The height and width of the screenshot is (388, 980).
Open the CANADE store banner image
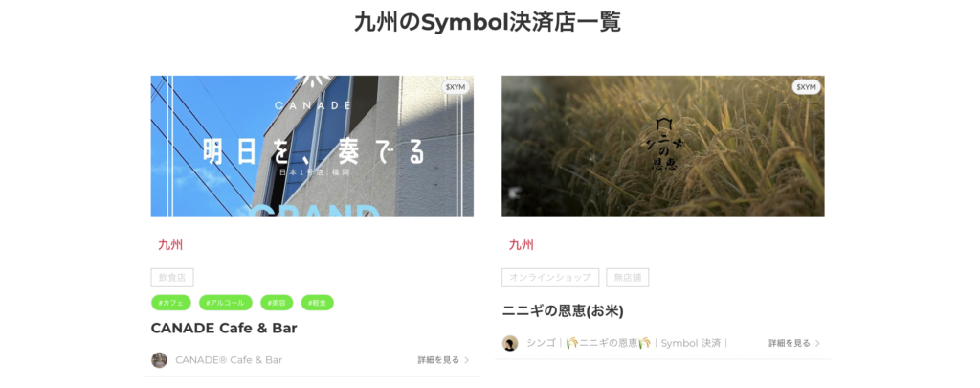[x=312, y=146]
